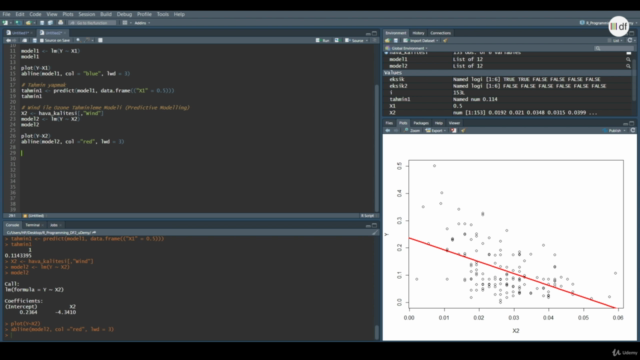The image size is (640, 360).
Task: Open the Session menu
Action: pos(87,14)
